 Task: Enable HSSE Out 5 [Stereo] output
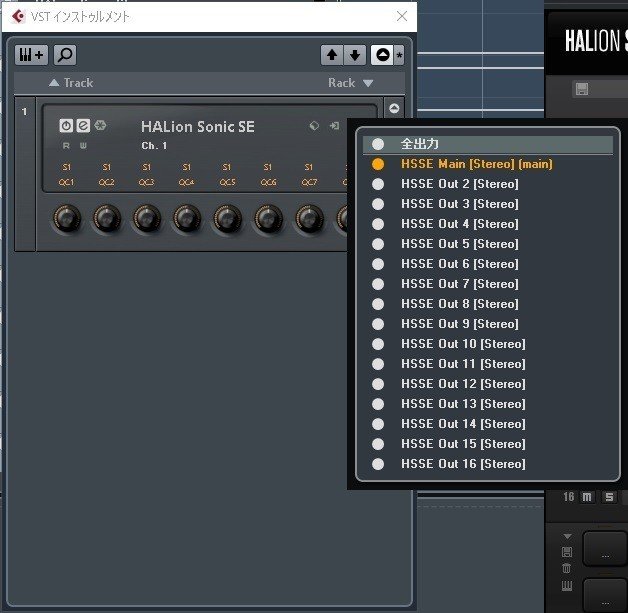point(487,244)
